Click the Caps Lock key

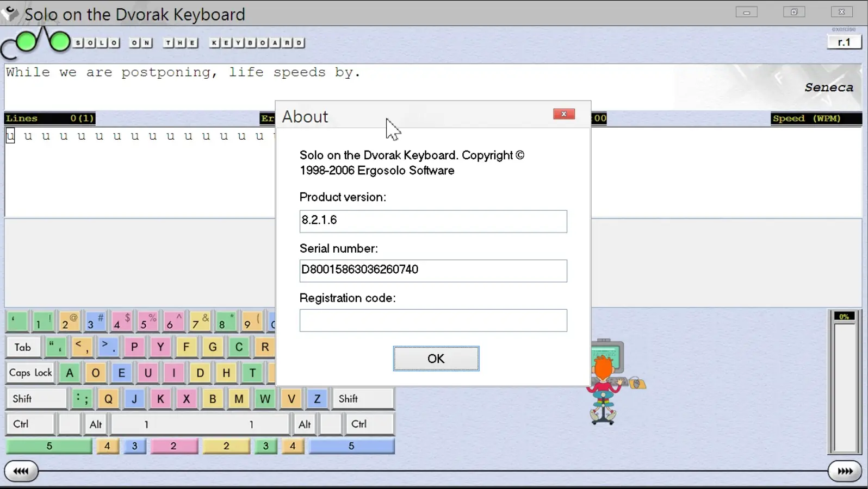click(x=30, y=373)
